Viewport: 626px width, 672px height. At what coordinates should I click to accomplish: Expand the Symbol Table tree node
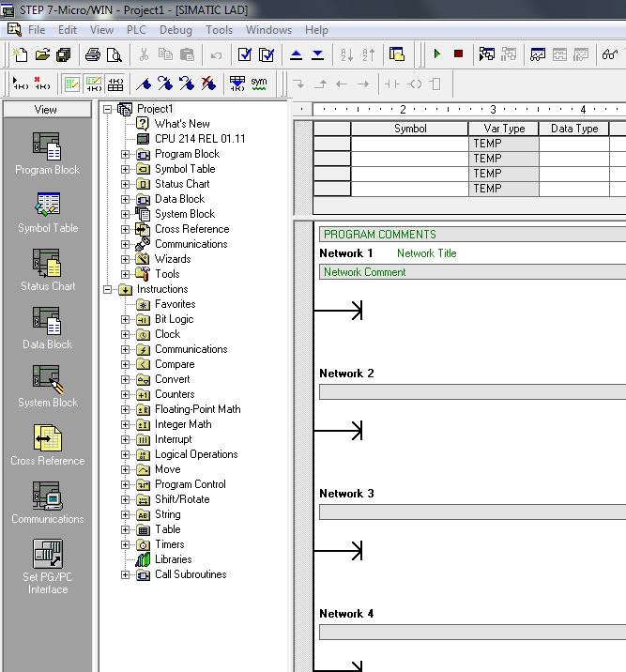click(x=125, y=169)
